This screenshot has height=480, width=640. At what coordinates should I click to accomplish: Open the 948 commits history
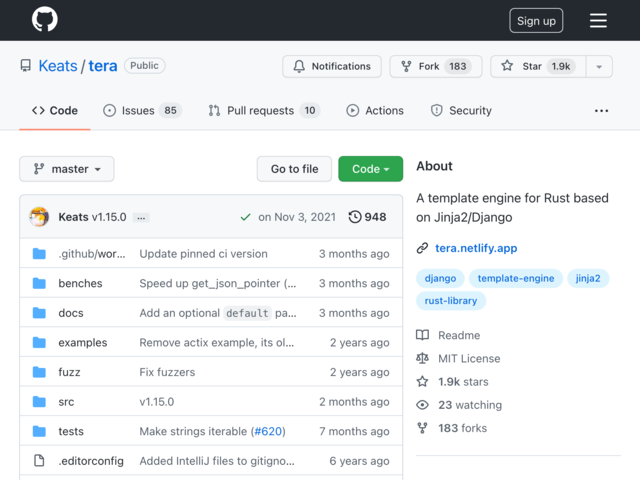367,217
